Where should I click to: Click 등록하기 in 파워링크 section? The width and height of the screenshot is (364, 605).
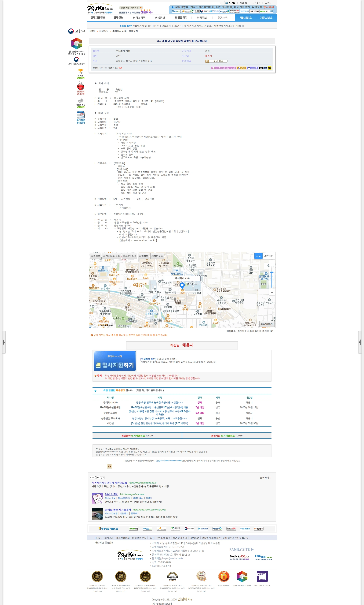[265, 478]
